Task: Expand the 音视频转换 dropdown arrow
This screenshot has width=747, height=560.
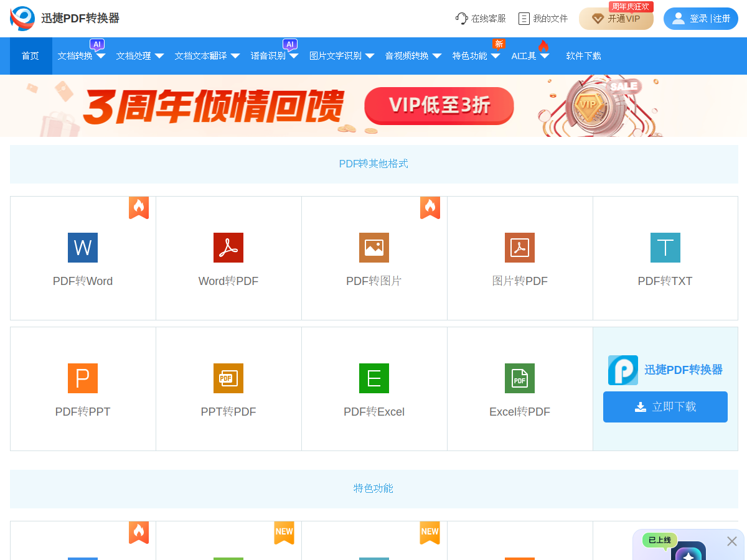Action: (x=437, y=56)
